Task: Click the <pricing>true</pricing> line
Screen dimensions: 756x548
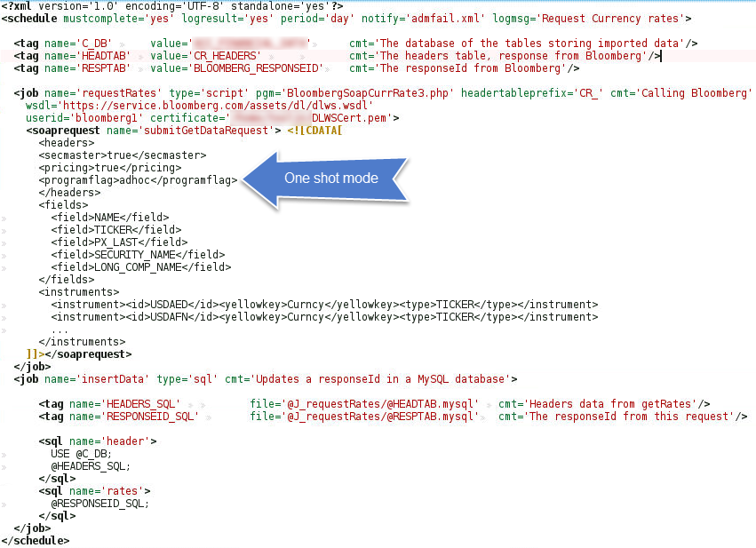Action: point(110,168)
